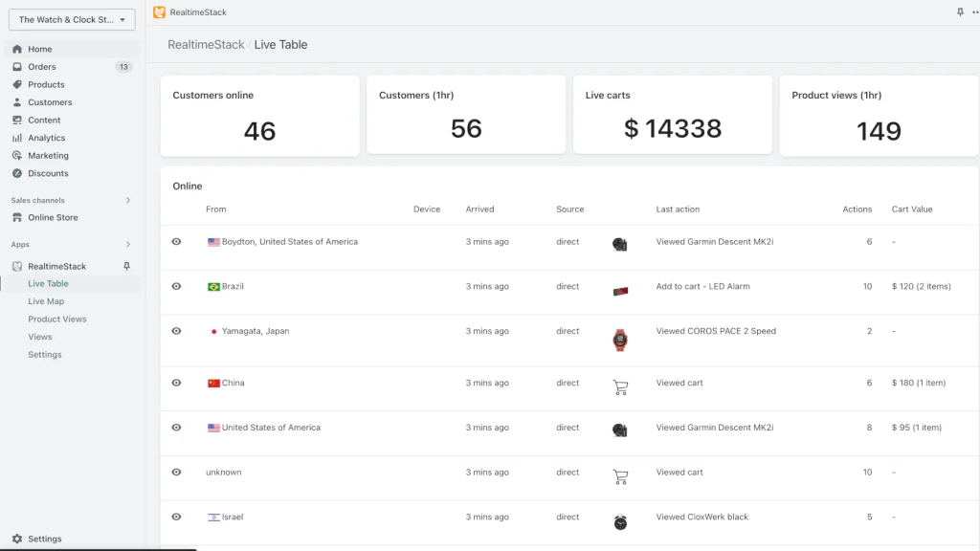The height and width of the screenshot is (551, 980).
Task: Open RealtimeStack Settings submenu item
Action: pyautogui.click(x=44, y=355)
